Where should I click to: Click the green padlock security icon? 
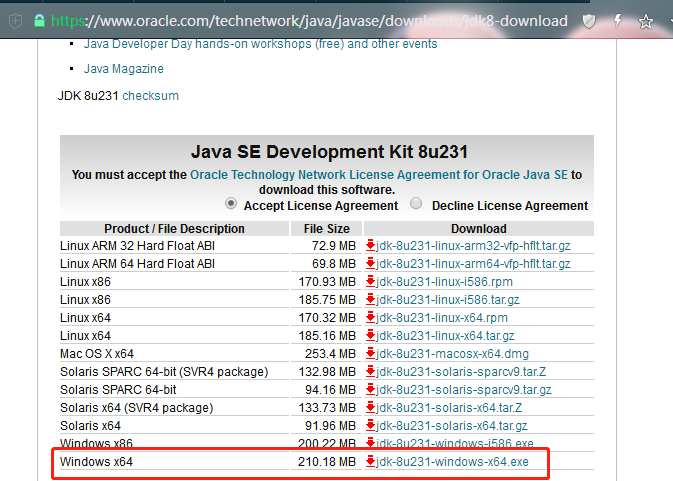tap(38, 20)
